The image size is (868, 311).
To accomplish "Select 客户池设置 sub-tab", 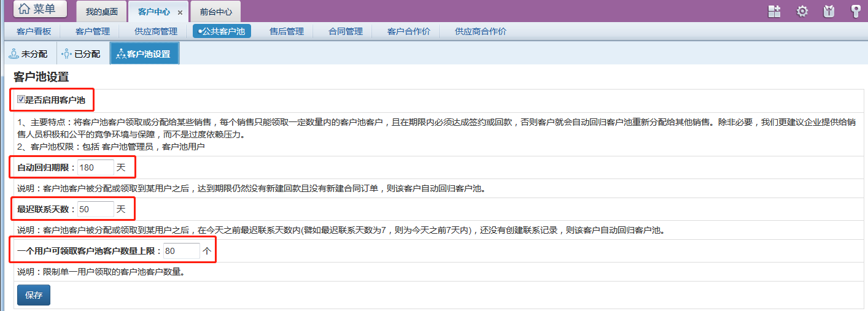I will (x=144, y=53).
